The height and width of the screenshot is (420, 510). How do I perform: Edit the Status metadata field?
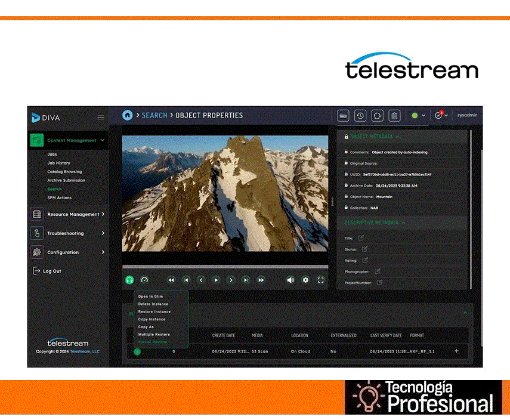364,249
